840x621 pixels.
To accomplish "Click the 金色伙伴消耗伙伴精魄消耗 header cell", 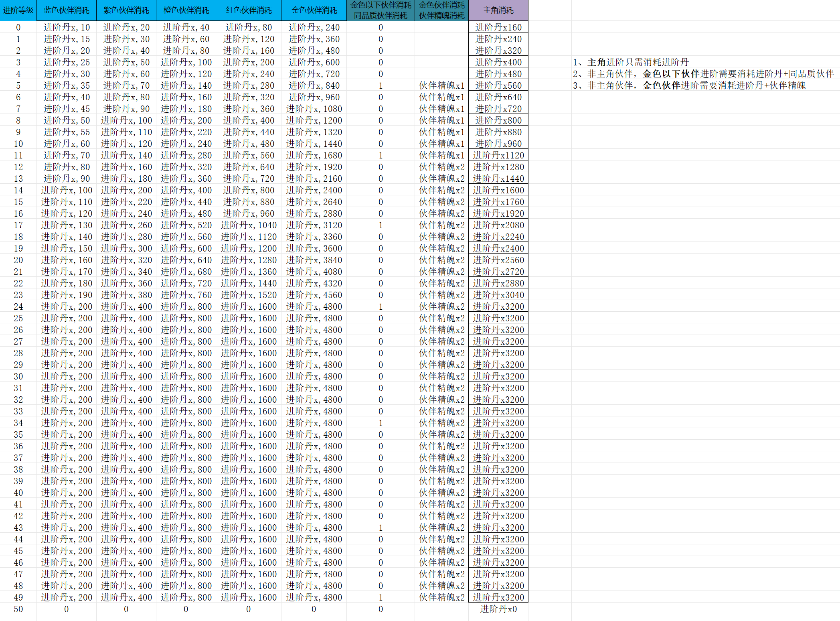I will [441, 10].
